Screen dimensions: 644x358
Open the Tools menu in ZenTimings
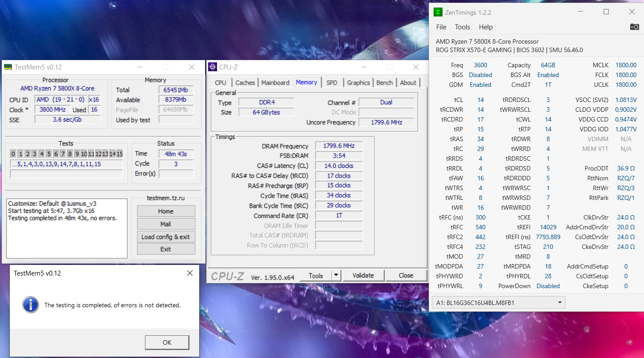(463, 27)
